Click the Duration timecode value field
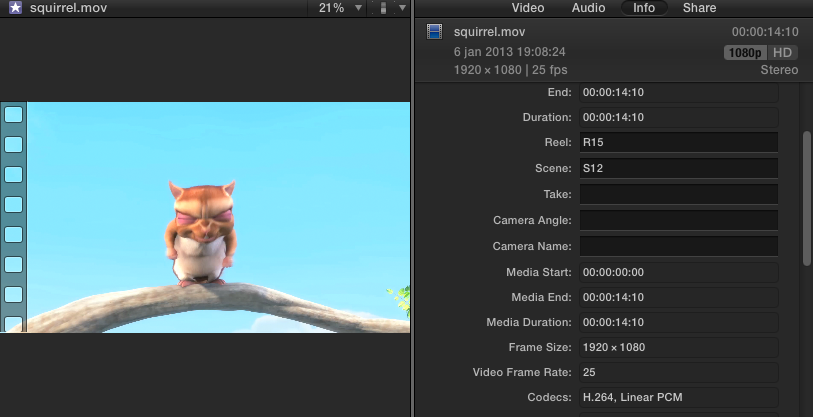The image size is (813, 417). tap(679, 117)
